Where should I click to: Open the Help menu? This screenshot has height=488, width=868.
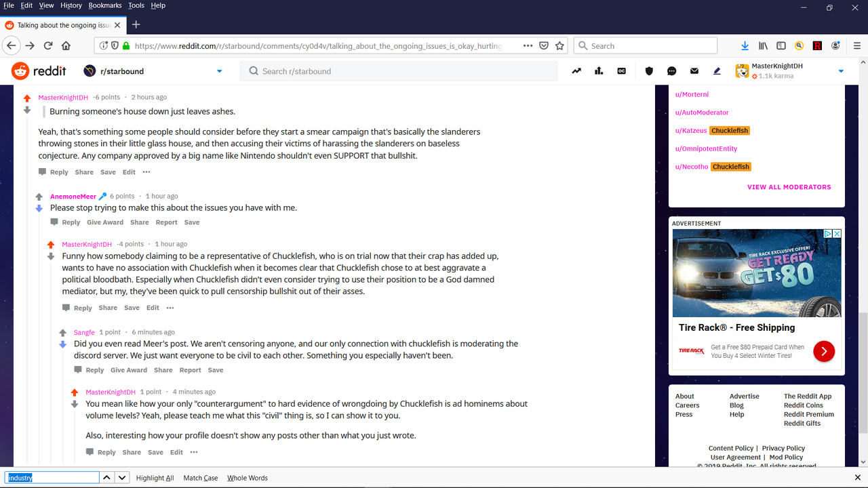158,5
